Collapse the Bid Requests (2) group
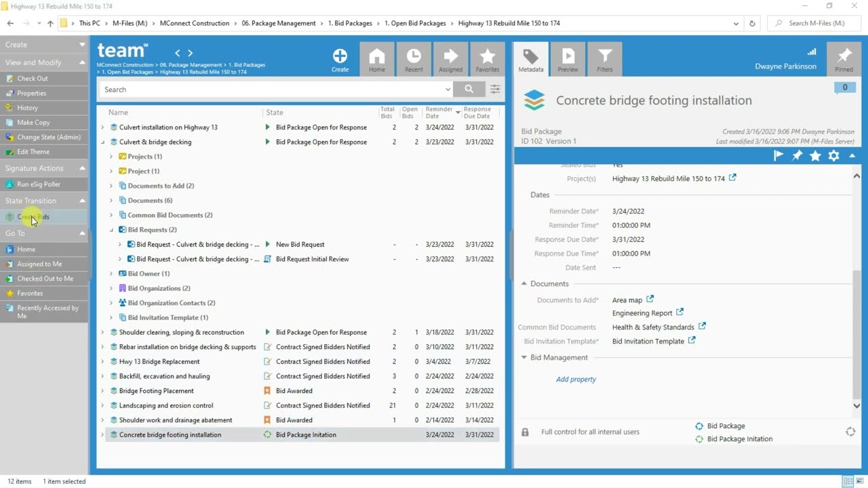This screenshot has width=868, height=488. point(111,230)
